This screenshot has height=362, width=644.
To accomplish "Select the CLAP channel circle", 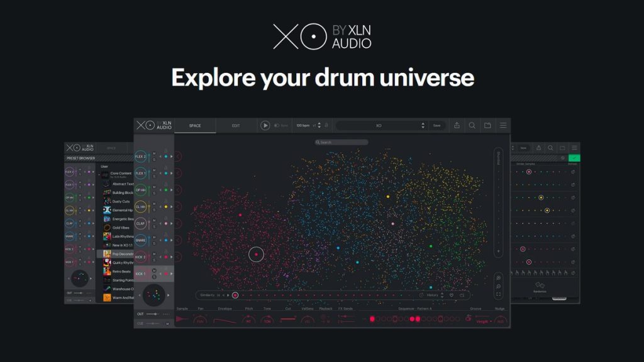I will (x=140, y=224).
